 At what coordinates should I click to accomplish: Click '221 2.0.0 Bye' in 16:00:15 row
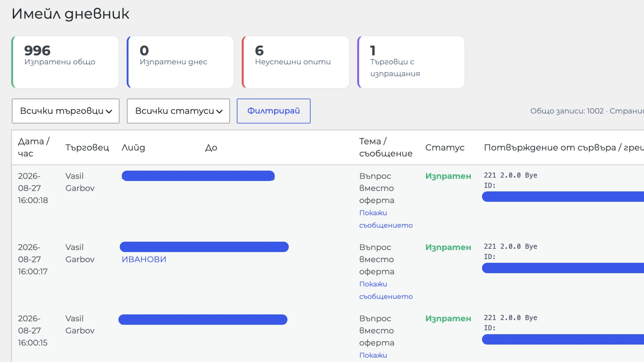coord(511,318)
